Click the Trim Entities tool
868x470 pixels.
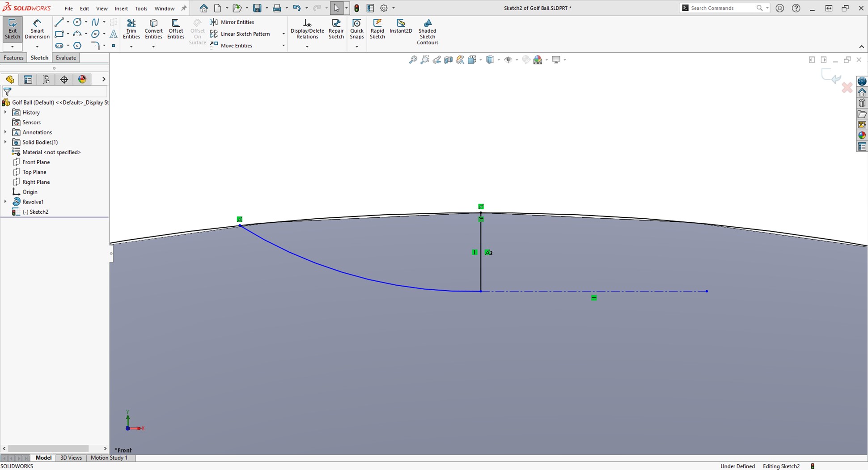tap(131, 28)
